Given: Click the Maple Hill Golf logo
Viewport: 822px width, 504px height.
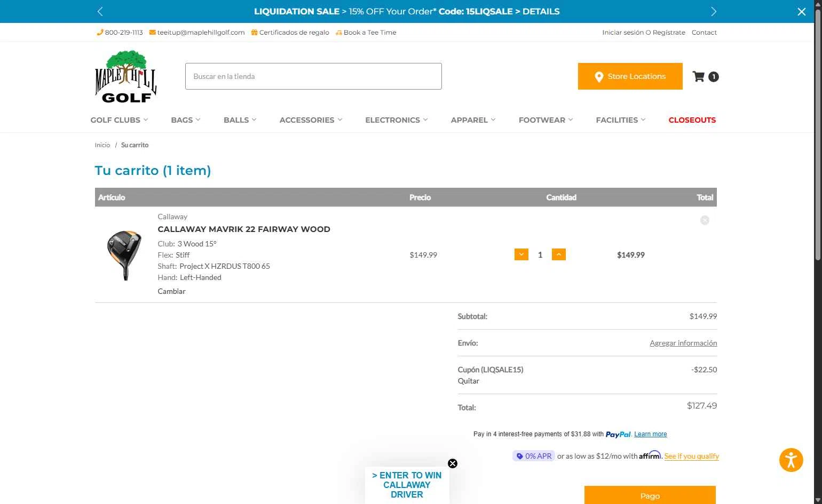Looking at the screenshot, I should pyautogui.click(x=126, y=76).
